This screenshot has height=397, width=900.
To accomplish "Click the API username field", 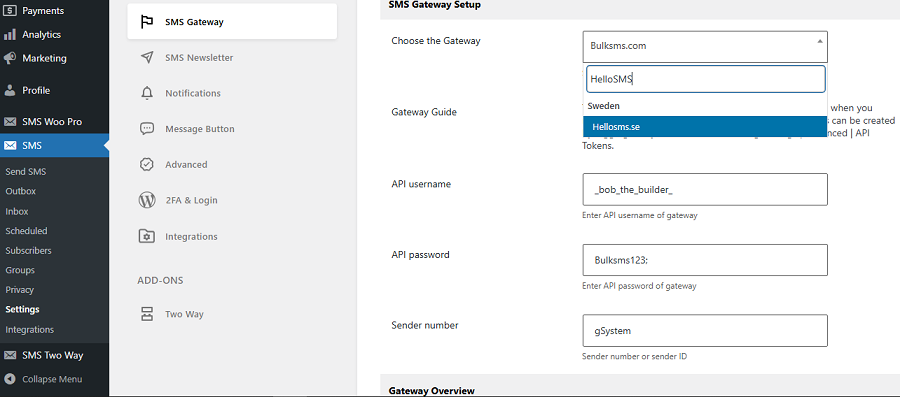I will (705, 189).
